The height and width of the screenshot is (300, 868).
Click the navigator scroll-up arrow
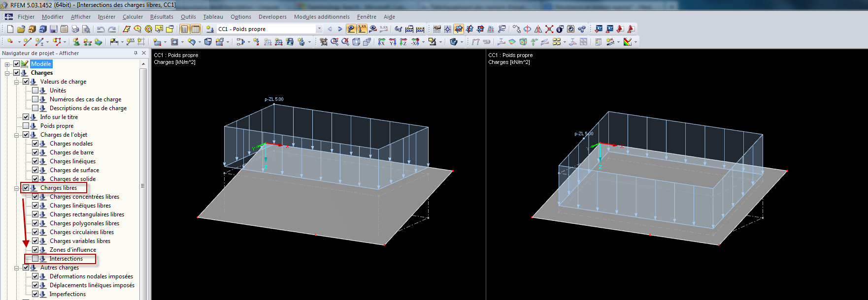pyautogui.click(x=143, y=64)
